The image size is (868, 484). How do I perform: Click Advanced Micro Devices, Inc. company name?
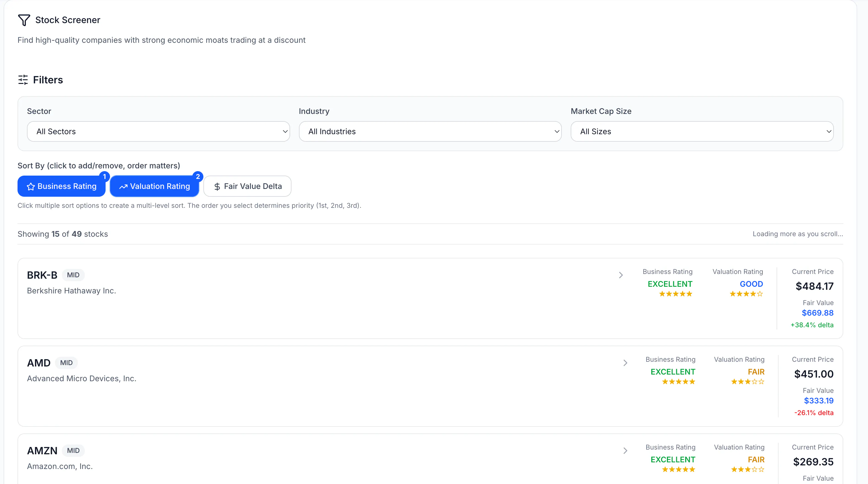[x=81, y=378]
